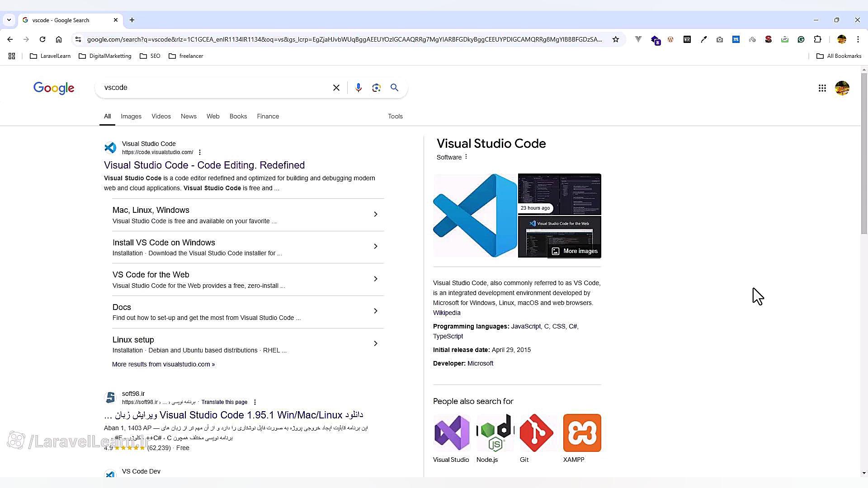Select XAMPP in People also search for
The image size is (868, 488).
582,438
